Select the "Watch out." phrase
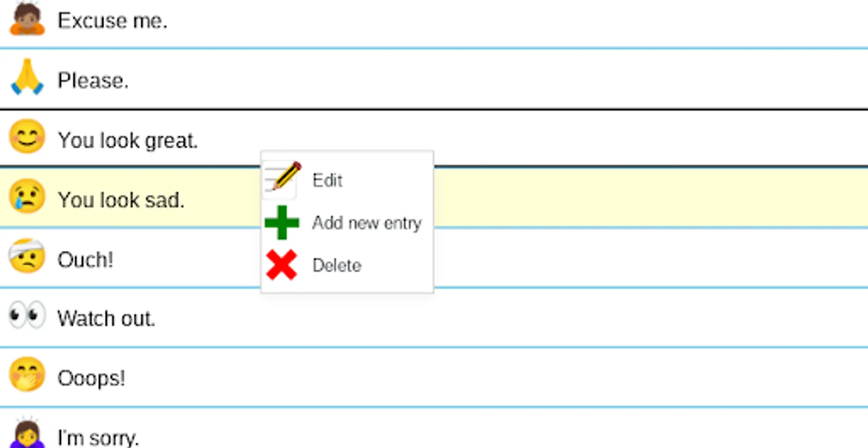Image resolution: width=868 pixels, height=448 pixels. (x=106, y=319)
